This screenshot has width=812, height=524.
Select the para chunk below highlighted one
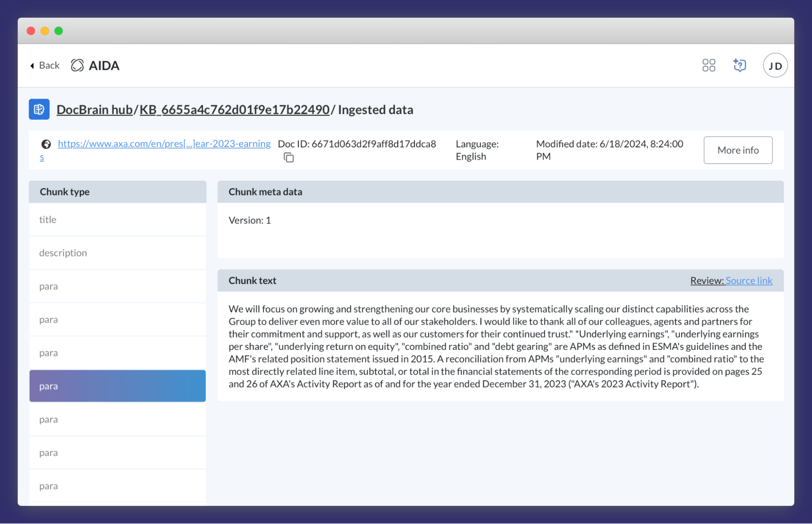pos(117,419)
